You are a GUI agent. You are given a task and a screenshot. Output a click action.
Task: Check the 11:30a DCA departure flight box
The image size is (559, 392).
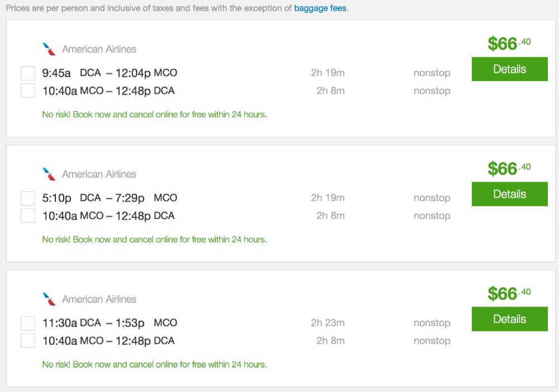(28, 323)
